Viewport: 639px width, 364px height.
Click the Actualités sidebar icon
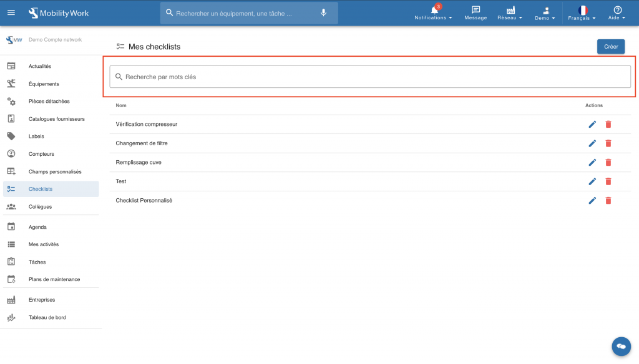tap(11, 66)
